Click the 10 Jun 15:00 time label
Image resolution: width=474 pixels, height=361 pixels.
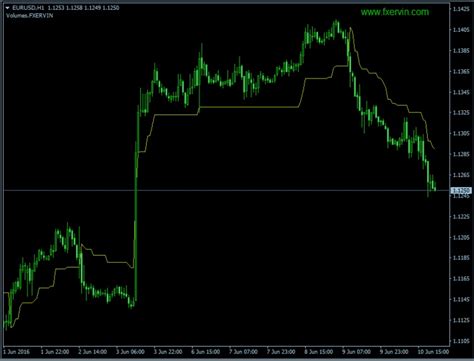(x=433, y=352)
